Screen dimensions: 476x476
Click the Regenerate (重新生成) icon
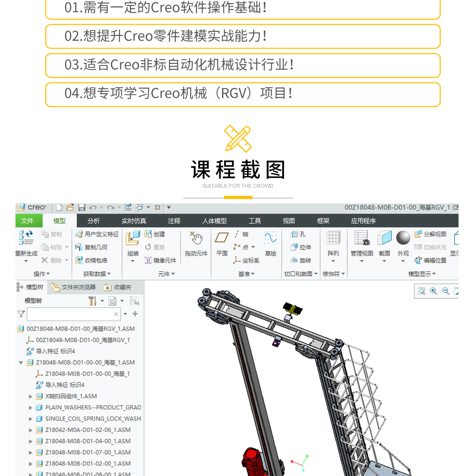tap(26, 237)
